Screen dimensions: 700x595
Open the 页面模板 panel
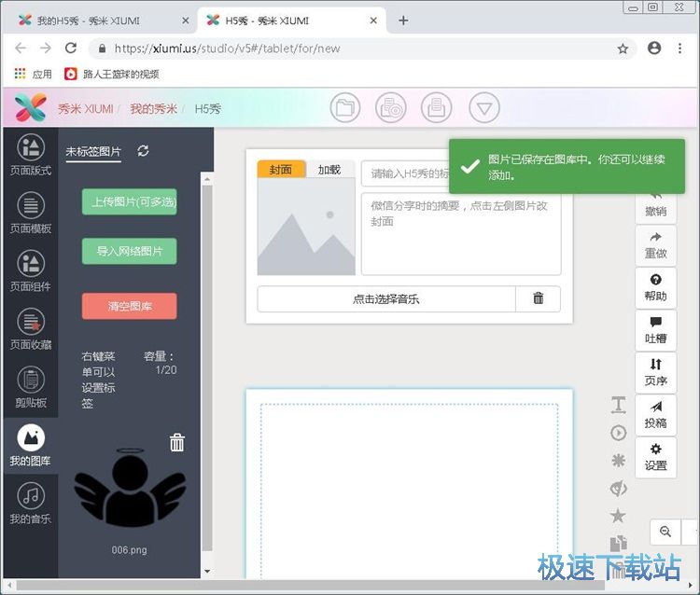[31, 213]
